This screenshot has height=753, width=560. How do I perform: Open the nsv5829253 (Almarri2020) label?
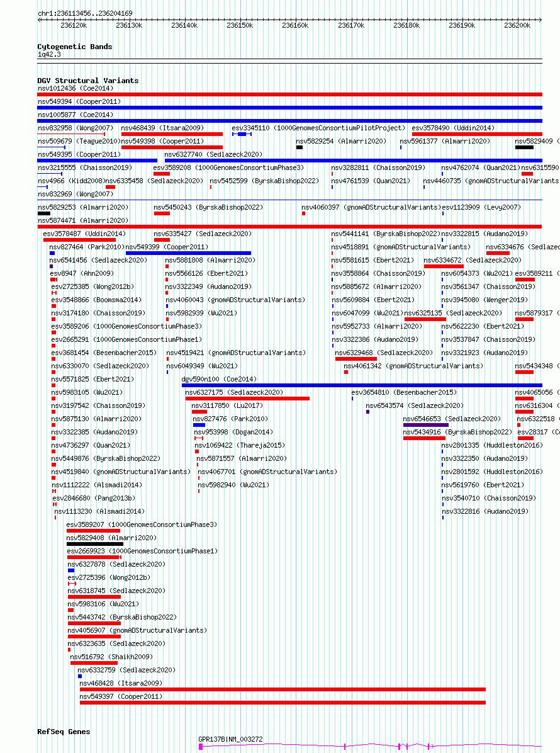(x=83, y=208)
